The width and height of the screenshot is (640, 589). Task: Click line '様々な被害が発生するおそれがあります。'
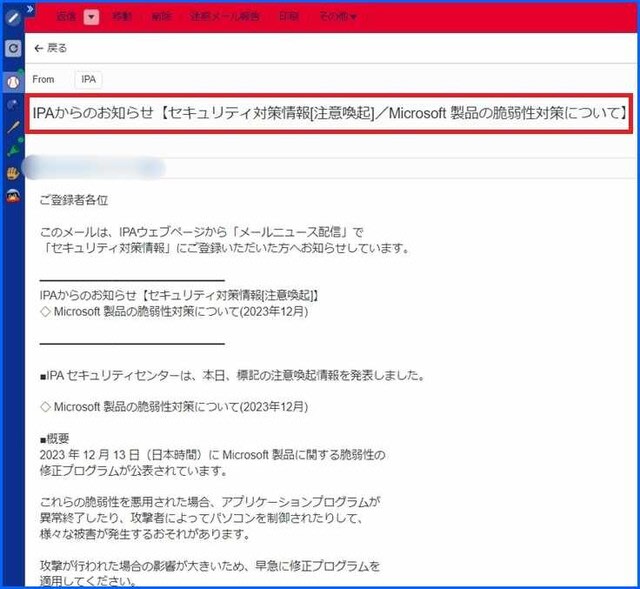[144, 534]
